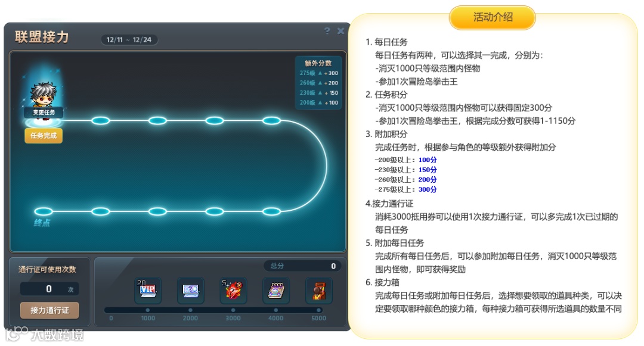This screenshot has width=644, height=346.
Task: Click the progress marker dot at 3000
Action: point(233,310)
